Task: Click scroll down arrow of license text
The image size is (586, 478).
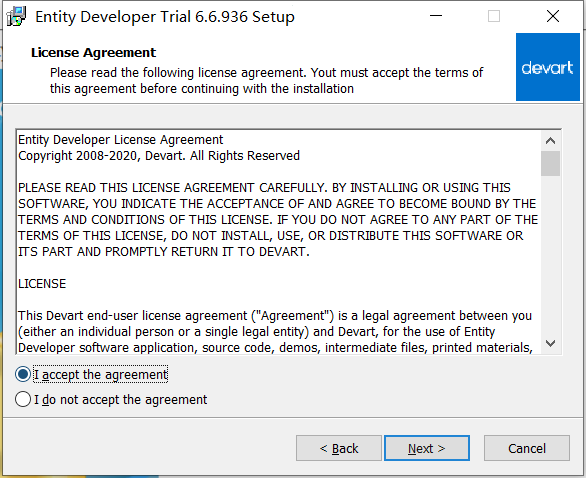Action: 550,343
